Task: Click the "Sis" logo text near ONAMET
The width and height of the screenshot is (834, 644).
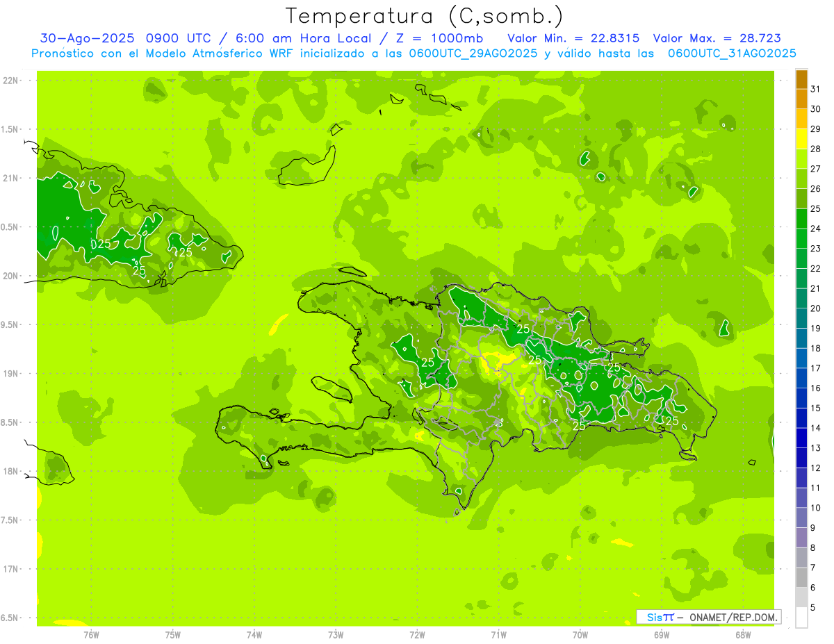Action: [x=655, y=617]
